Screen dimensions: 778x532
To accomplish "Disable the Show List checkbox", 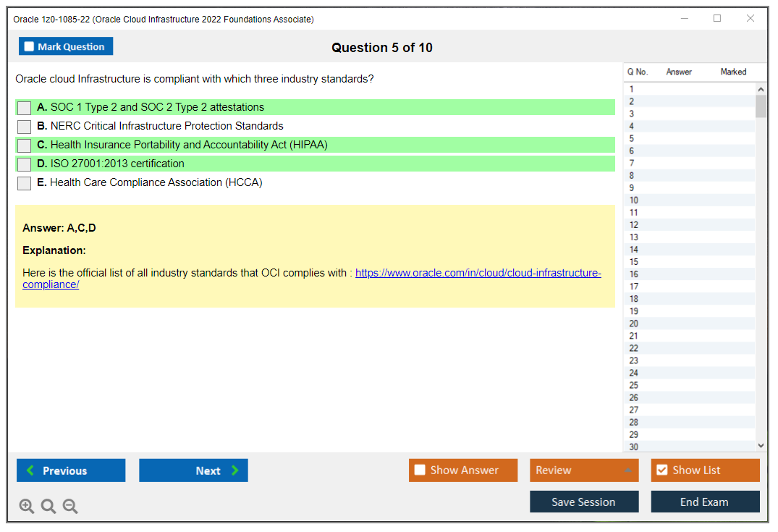I will pos(661,470).
